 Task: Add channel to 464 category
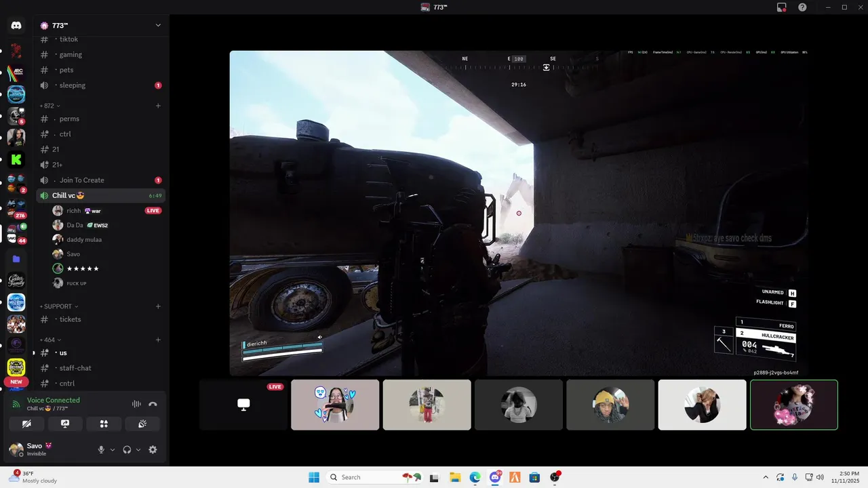coord(158,340)
